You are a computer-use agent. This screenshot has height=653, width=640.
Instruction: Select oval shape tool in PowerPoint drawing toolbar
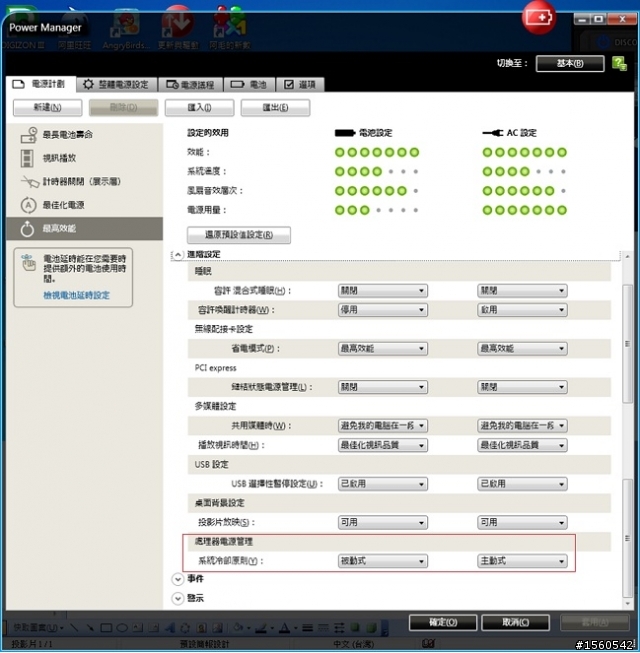pos(122,627)
